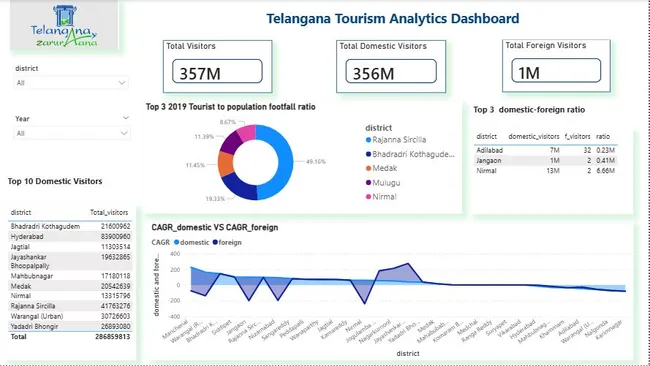Click Rajanna Sircilla legend color marker
Viewport: 650px width, 366px height.
368,140
